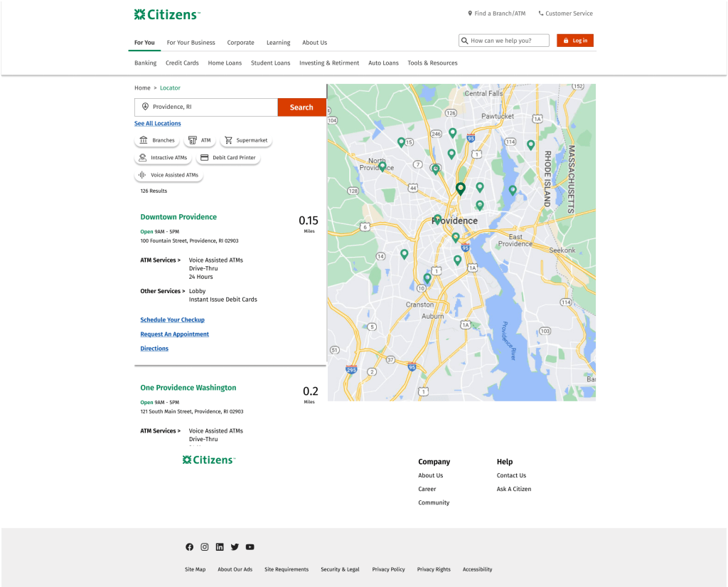Open YouTube icon in footer
This screenshot has width=728, height=587.
click(x=250, y=547)
